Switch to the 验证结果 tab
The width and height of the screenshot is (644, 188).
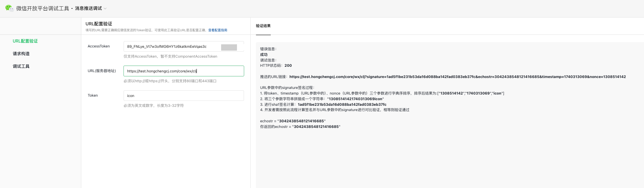click(263, 26)
